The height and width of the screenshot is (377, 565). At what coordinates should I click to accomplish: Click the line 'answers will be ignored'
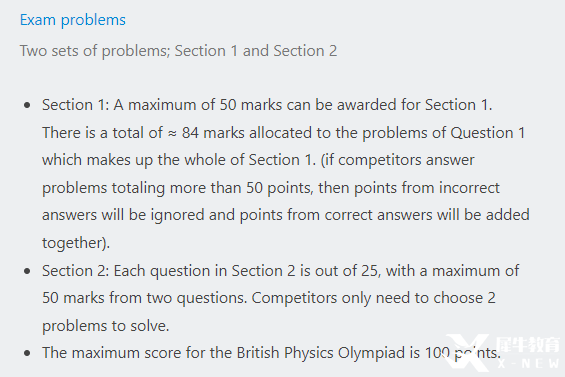286,215
